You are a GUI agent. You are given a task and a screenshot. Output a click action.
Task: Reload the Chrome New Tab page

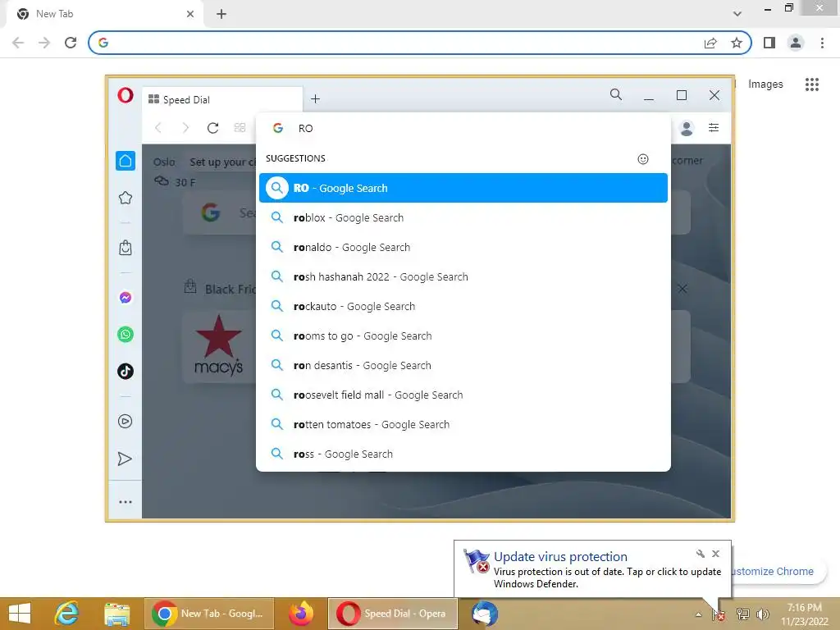click(x=71, y=43)
